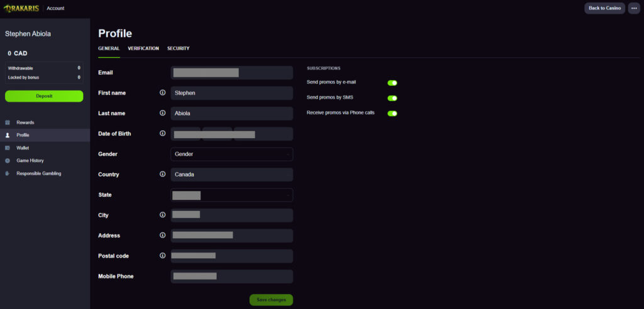Switch to the Verification tab
Viewport: 644px width, 309px height.
click(143, 48)
